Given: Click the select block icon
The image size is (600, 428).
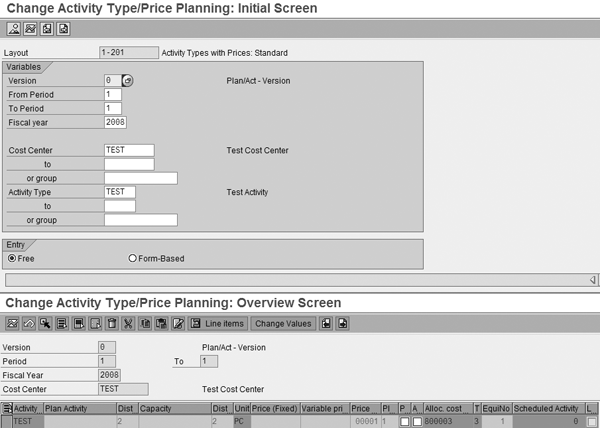Looking at the screenshot, I should point(79,324).
